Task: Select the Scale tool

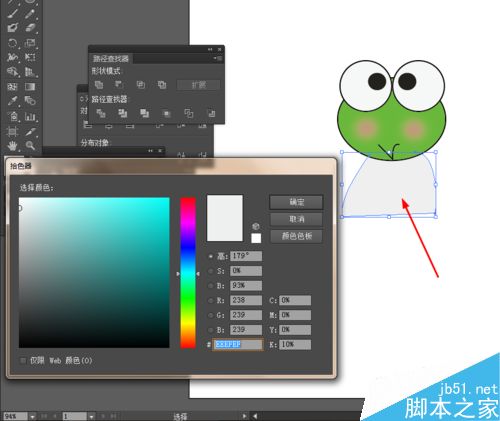Action: click(30, 43)
